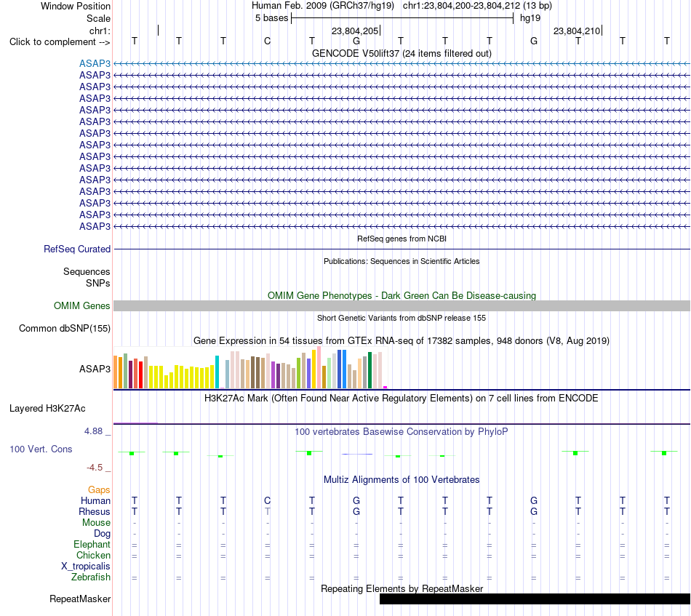Click the OMIM Genes track label

tap(82, 305)
